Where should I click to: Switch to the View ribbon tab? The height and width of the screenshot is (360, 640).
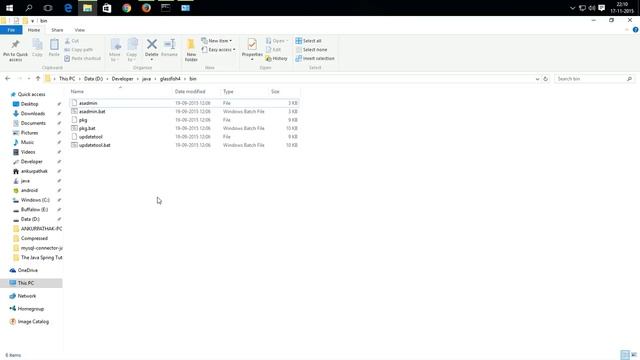80,30
